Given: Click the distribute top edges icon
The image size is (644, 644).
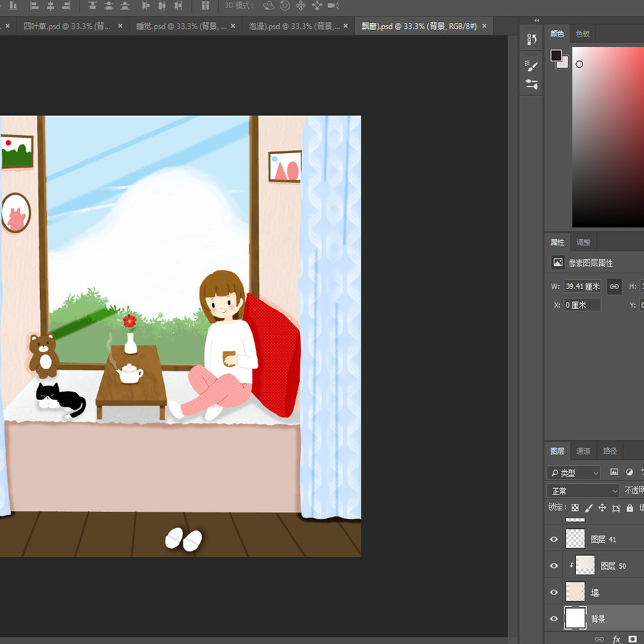Looking at the screenshot, I should tap(93, 5).
